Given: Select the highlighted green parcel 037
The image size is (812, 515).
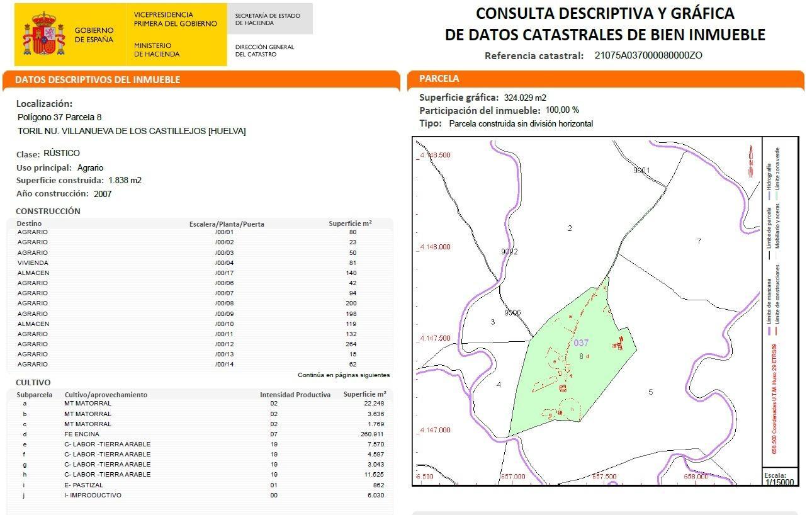Looking at the screenshot, I should (x=580, y=343).
